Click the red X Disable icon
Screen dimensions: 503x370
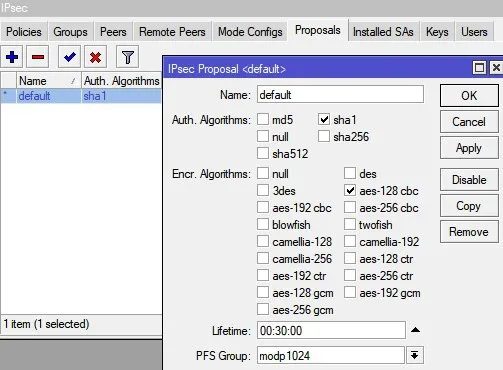95,57
